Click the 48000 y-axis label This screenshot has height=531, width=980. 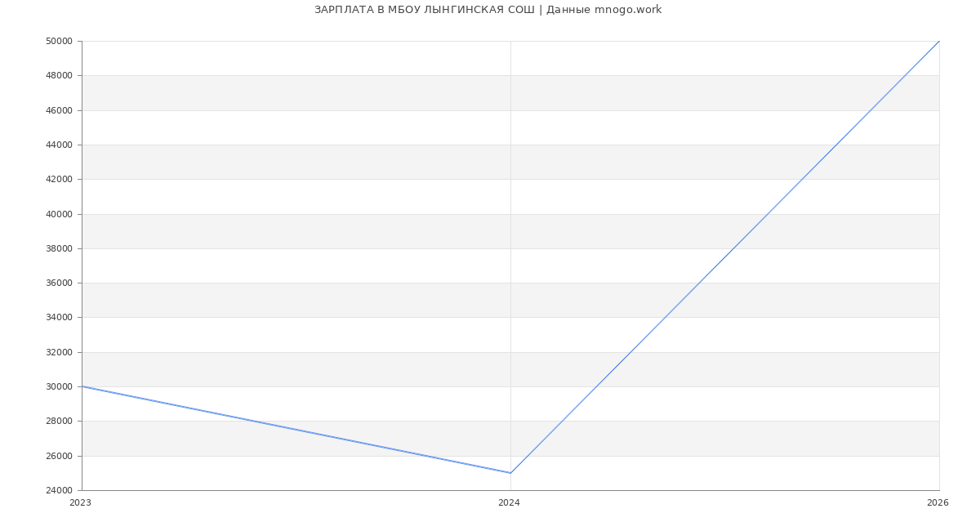[x=60, y=76]
